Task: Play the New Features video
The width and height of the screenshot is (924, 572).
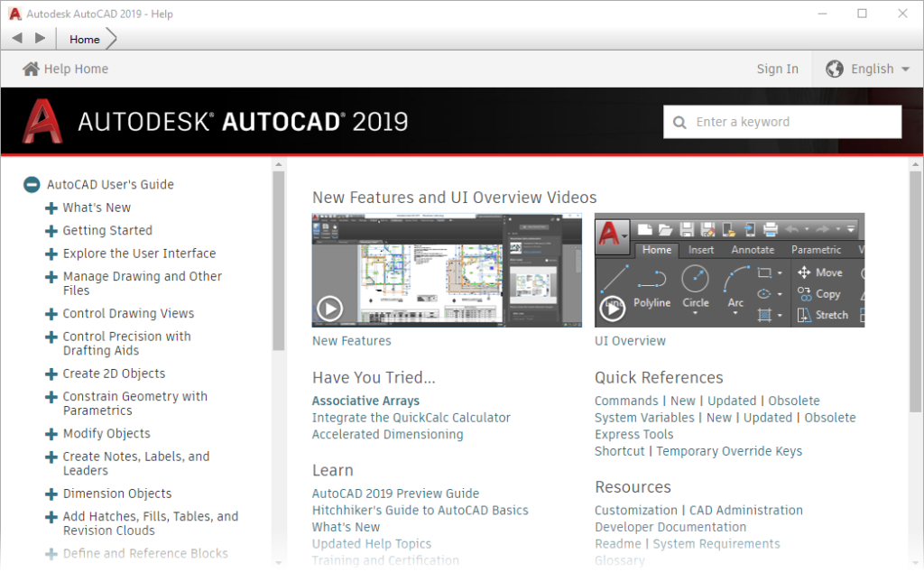Action: (x=330, y=308)
